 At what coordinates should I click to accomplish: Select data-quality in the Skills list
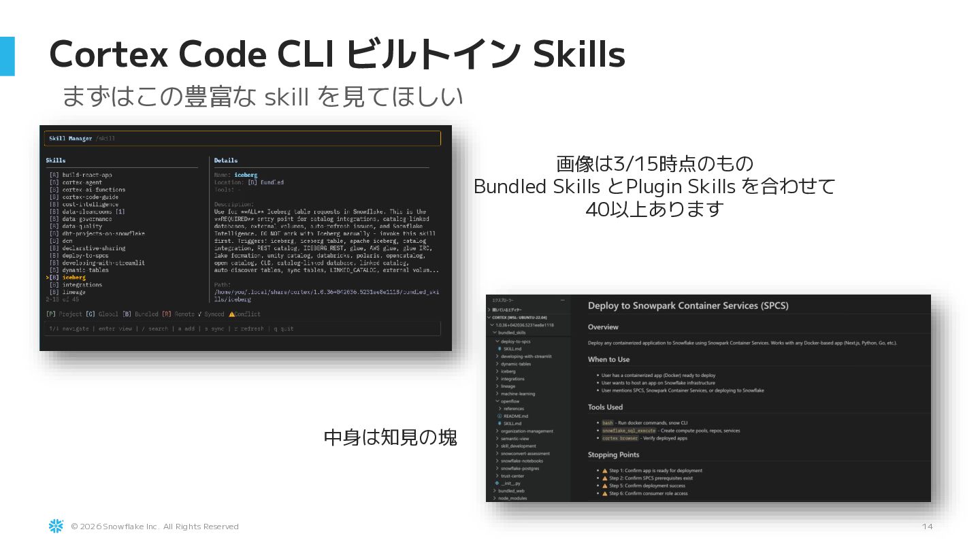(x=76, y=227)
